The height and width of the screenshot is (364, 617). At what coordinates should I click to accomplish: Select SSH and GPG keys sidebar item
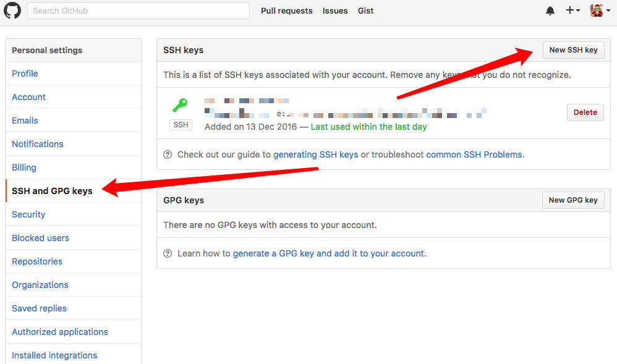tap(73, 191)
